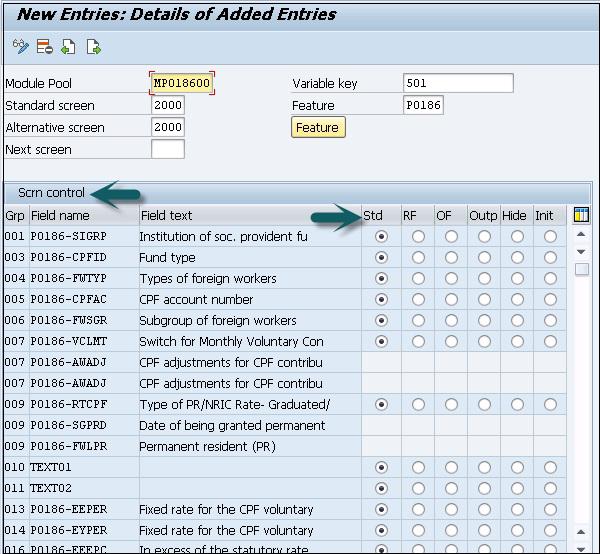600x554 pixels.
Task: Click the Feature button
Action: [x=317, y=128]
